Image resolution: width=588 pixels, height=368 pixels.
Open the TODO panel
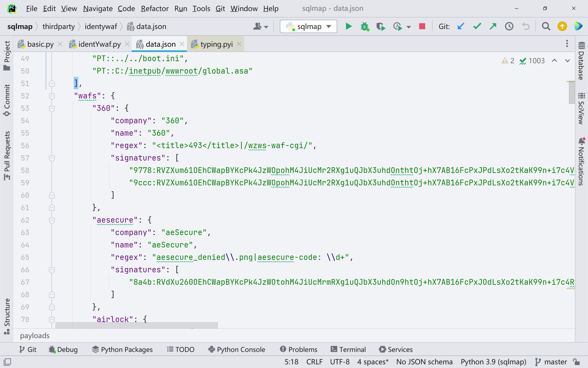pyautogui.click(x=181, y=350)
